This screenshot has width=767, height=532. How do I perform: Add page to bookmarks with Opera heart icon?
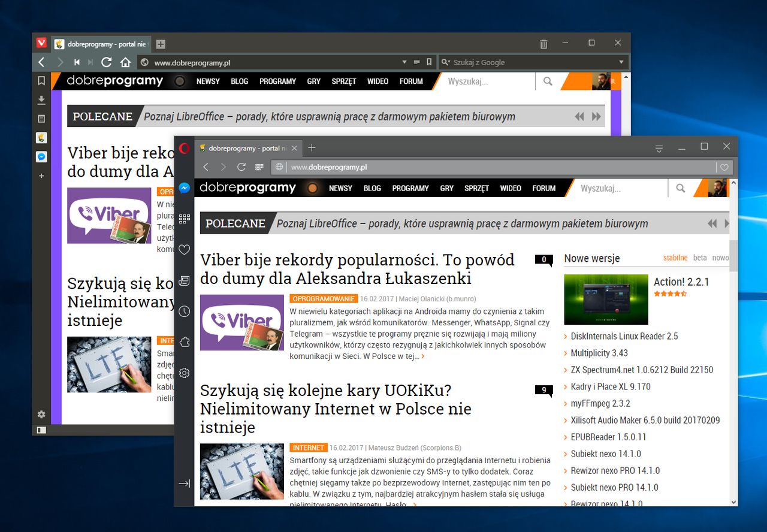[x=724, y=168]
